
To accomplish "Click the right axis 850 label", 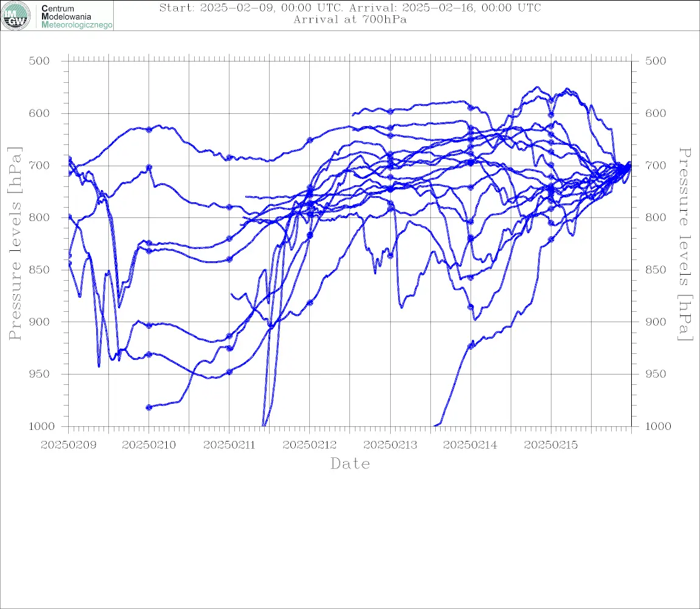I will (656, 270).
